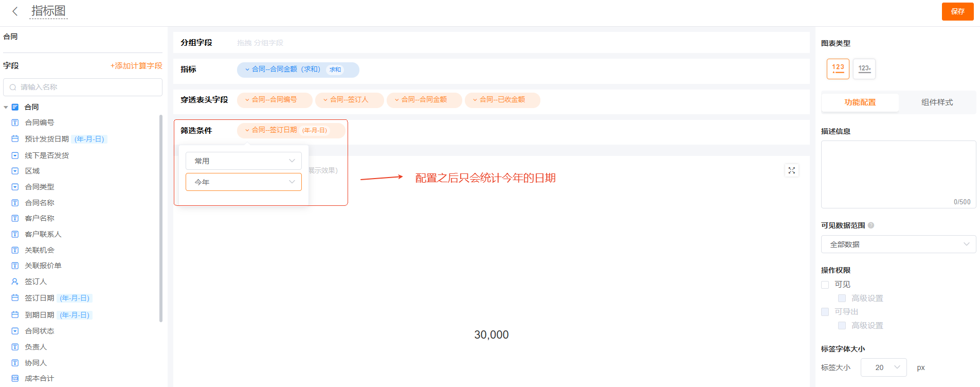Toggle the 可导出 checkbox
Image resolution: width=980 pixels, height=387 pixels.
pyautogui.click(x=825, y=312)
